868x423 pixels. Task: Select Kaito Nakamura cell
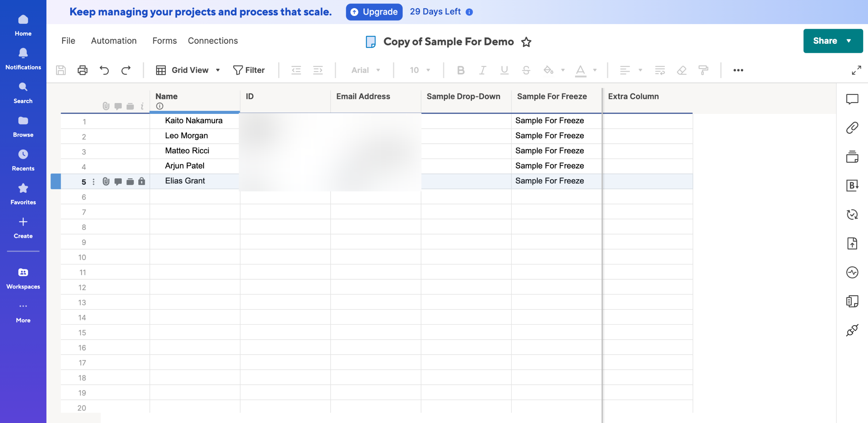click(x=195, y=121)
